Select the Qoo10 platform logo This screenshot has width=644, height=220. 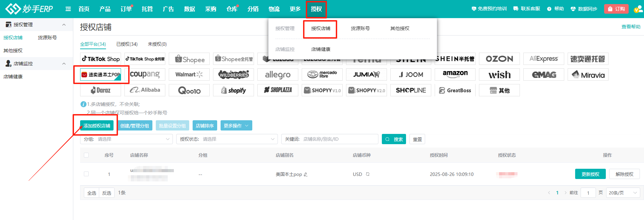189,90
